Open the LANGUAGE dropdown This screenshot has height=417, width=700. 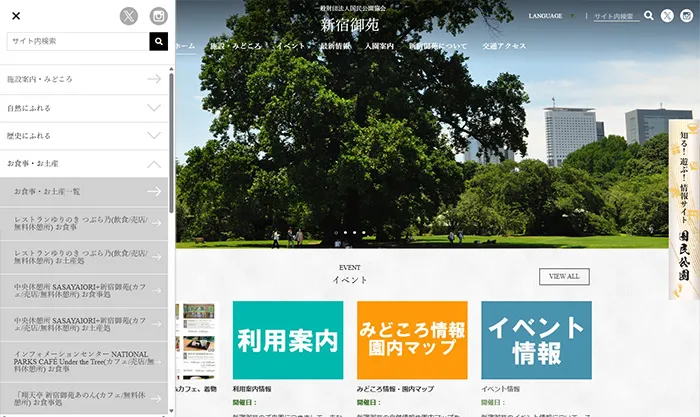pos(551,16)
